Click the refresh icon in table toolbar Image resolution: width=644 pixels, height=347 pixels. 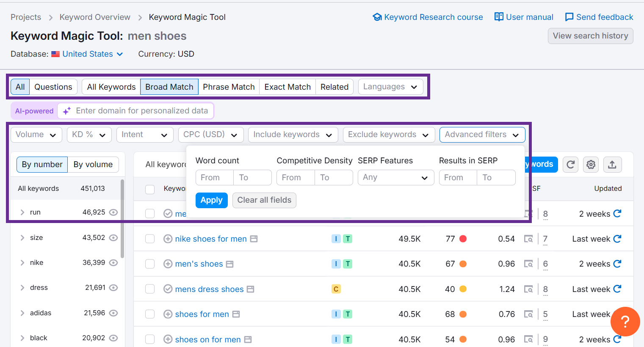(x=570, y=165)
